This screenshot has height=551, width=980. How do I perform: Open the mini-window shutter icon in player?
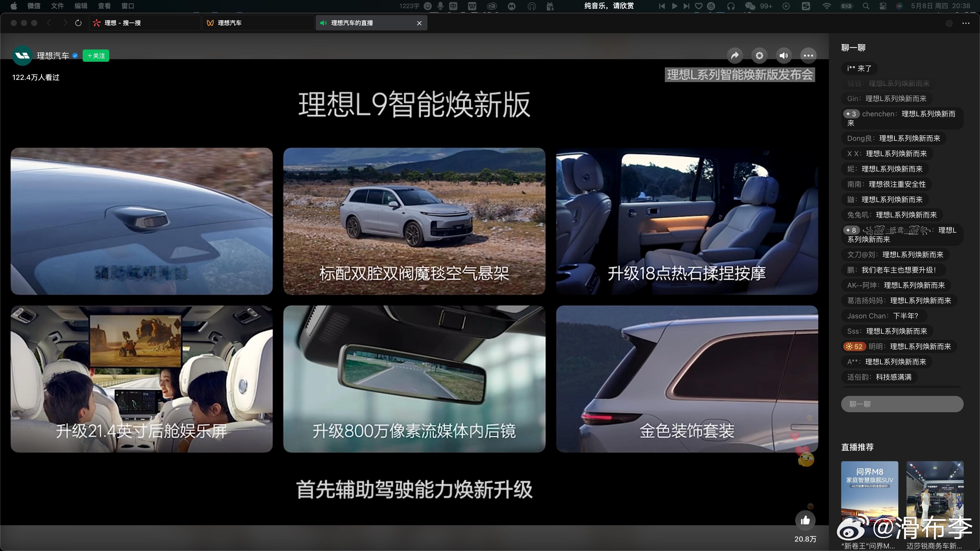tap(759, 56)
